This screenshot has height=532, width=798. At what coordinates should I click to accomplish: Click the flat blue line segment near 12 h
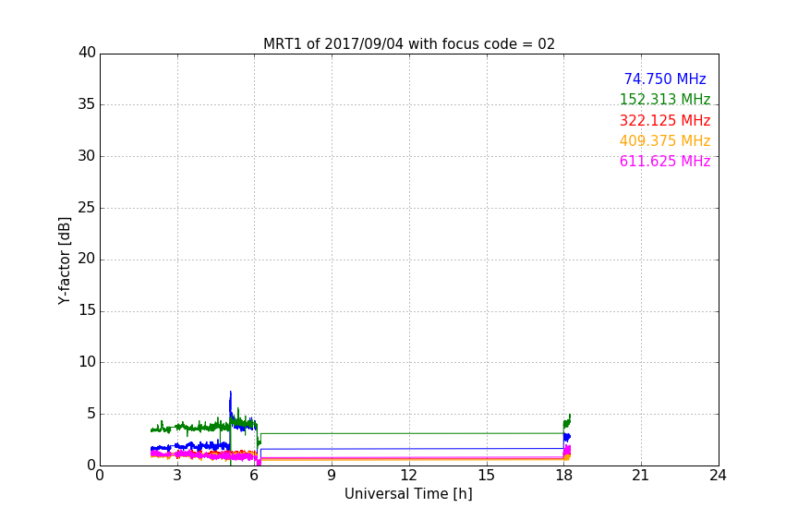410,449
